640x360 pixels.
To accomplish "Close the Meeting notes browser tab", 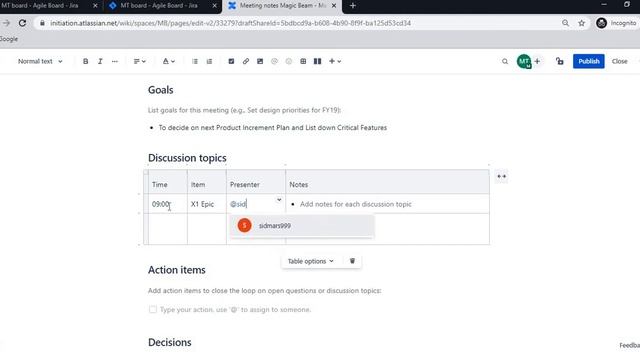I will click(x=334, y=6).
